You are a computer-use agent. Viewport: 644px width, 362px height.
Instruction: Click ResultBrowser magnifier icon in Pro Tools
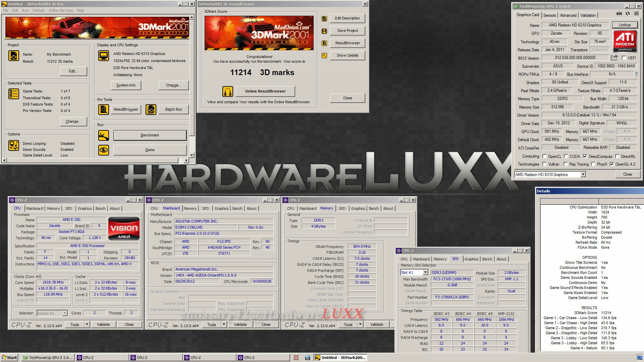(x=104, y=109)
